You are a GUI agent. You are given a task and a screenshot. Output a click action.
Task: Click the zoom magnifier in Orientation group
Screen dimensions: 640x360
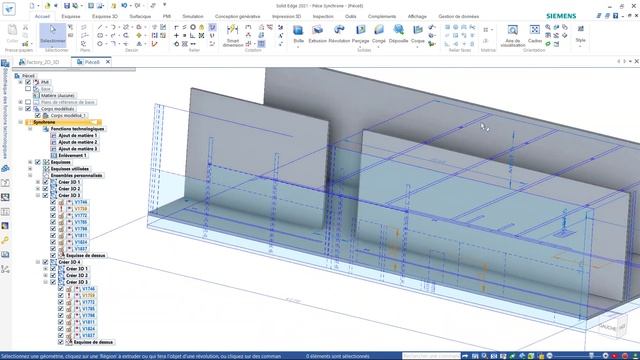click(x=548, y=27)
